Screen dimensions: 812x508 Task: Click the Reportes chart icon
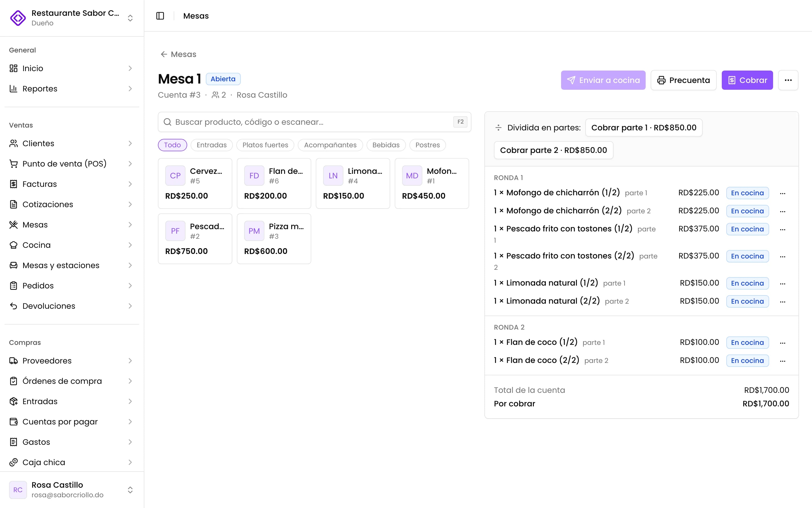click(x=14, y=89)
